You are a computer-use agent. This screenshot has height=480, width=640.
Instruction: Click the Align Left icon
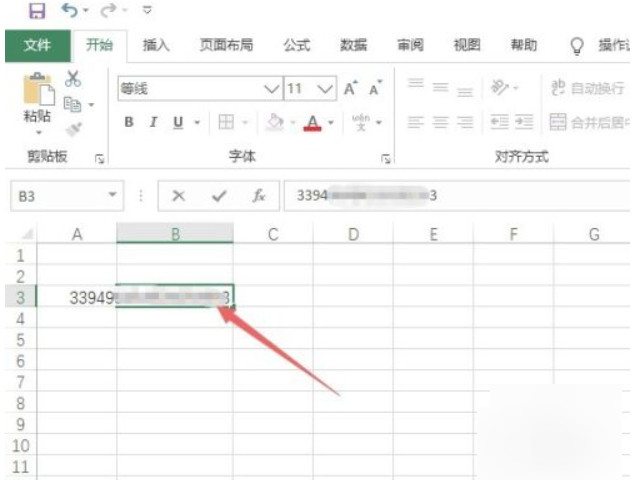tap(416, 122)
